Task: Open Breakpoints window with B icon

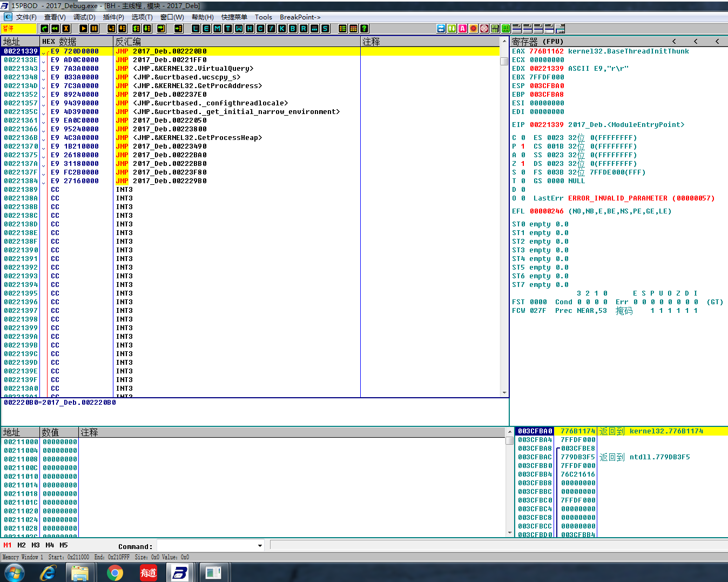Action: 293,28
